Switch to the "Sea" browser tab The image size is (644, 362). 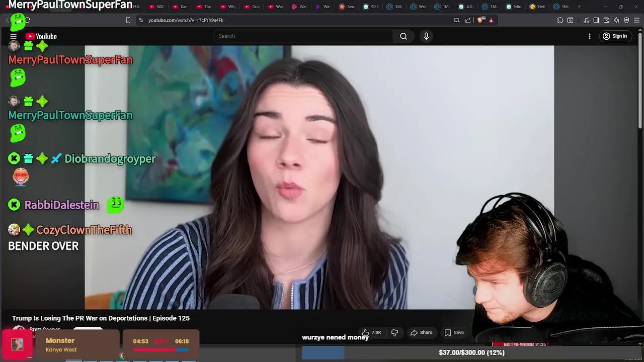[346, 7]
